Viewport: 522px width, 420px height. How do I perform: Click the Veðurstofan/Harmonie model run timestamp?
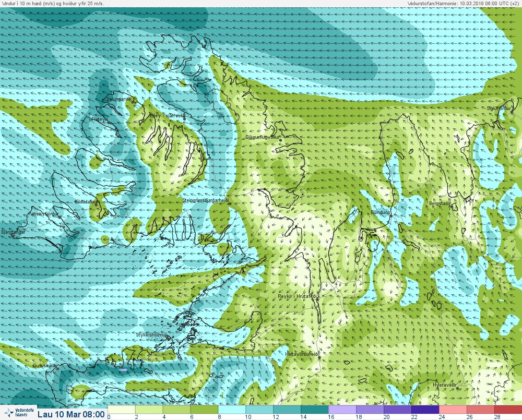(x=465, y=3)
